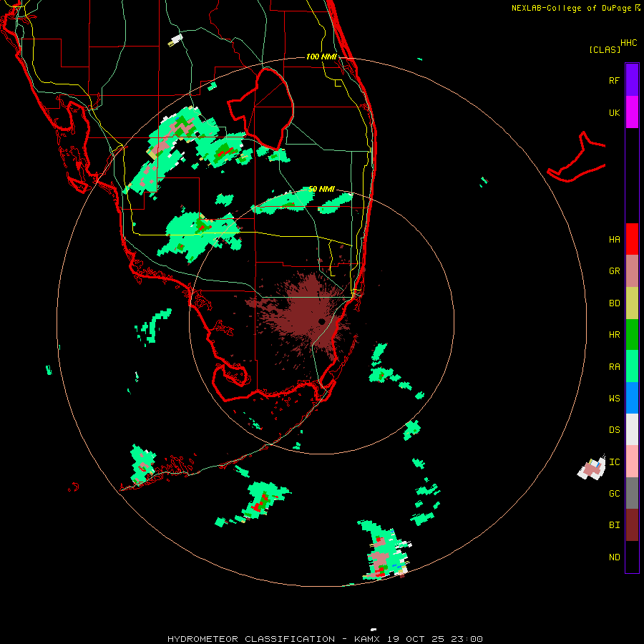
Task: Click the 'GC' legend label
Action: pyautogui.click(x=614, y=494)
